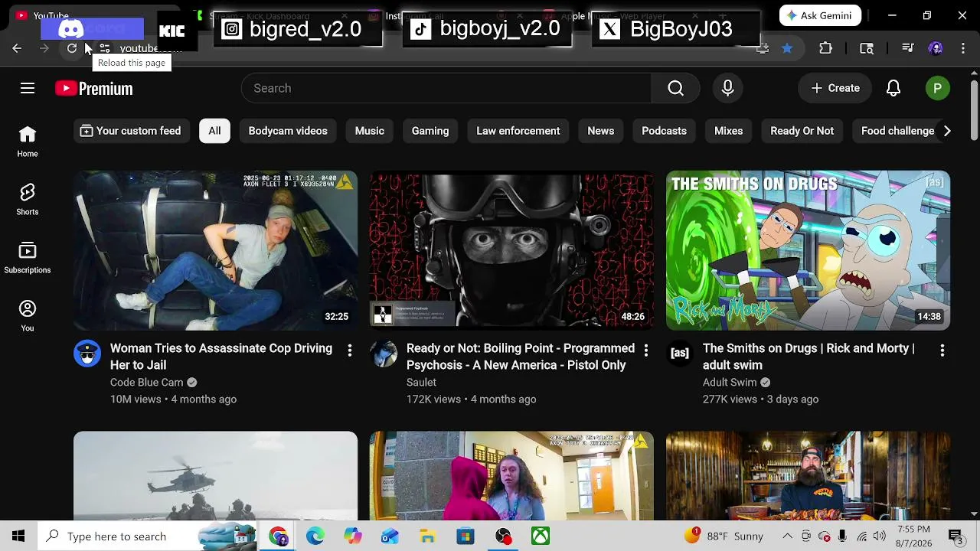Viewport: 980px width, 551px height.
Task: Open File Explorer from taskbar
Action: tap(427, 536)
